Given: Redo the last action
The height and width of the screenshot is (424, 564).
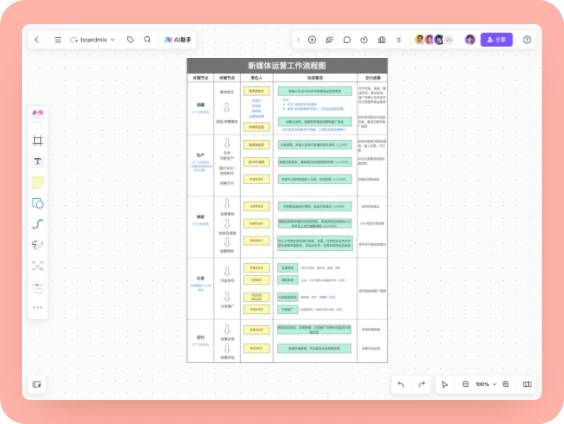Looking at the screenshot, I should (x=421, y=384).
